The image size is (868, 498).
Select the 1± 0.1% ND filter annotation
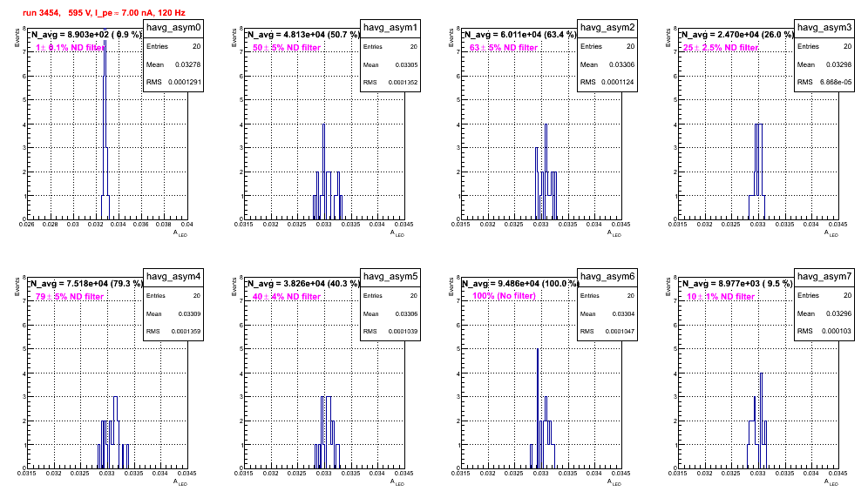(70, 48)
